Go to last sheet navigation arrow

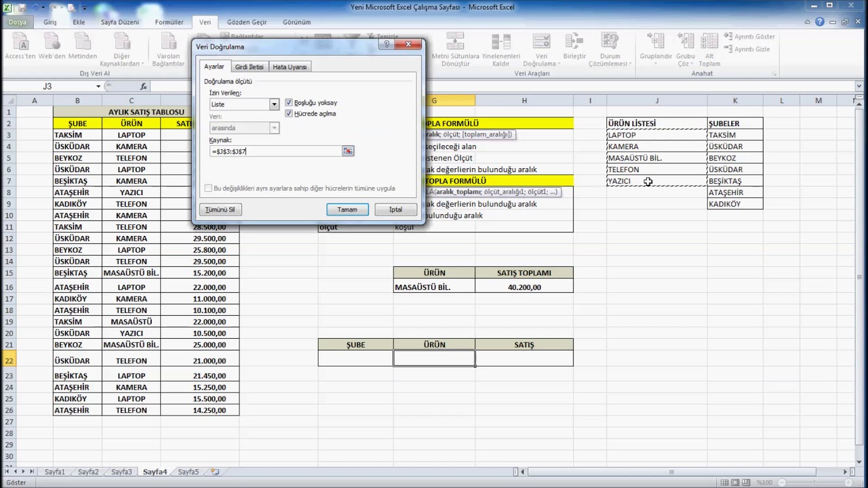[x=31, y=472]
